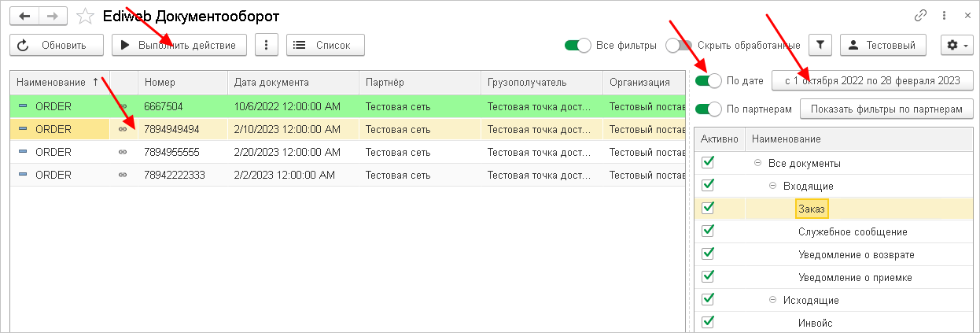Viewport: 980px width, 333px height.
Task: Click the 'Партнёр' column header
Action: [x=385, y=82]
